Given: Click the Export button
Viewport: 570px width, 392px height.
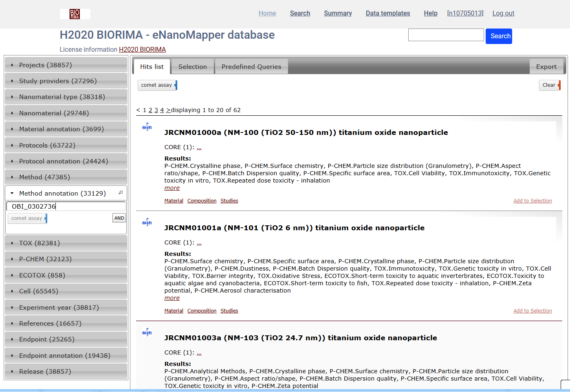Looking at the screenshot, I should (x=546, y=66).
